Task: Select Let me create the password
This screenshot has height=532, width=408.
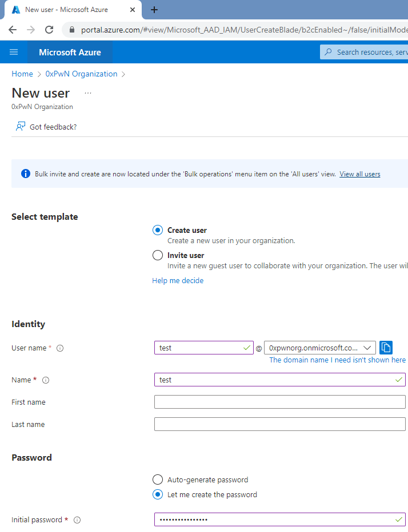Action: pos(158,494)
